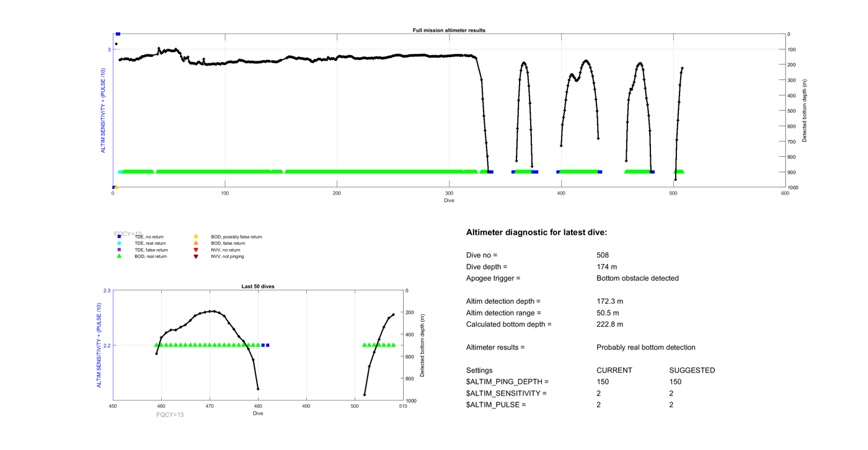
Task: Click the blue square TDE no return legend marker
Action: point(119,237)
